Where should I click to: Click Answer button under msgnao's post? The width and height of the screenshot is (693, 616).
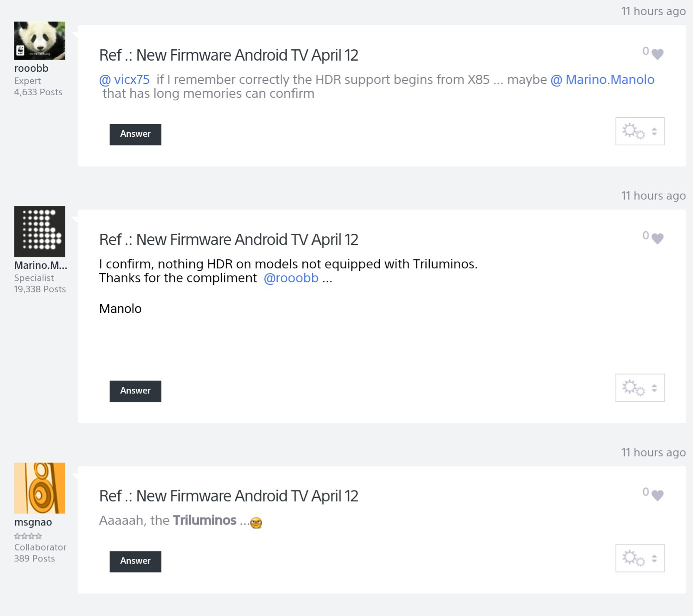[135, 561]
